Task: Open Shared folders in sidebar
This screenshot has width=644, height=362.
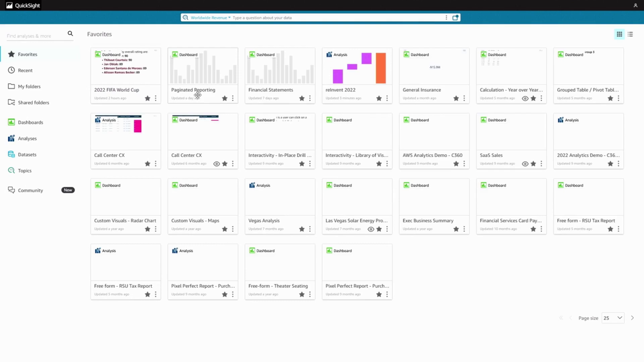Action: pos(33,103)
